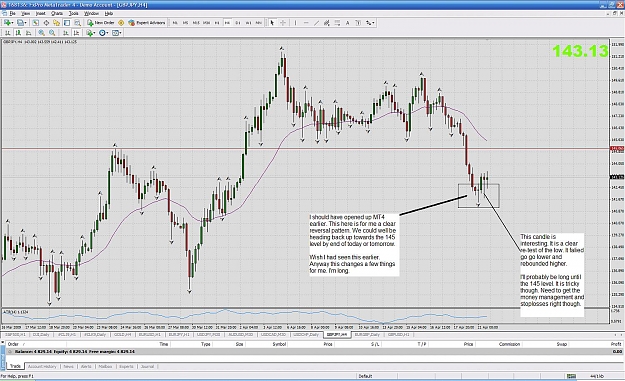Pick the horizontal line drawing tool
Viewport: 625px width, 381px height.
(306, 23)
